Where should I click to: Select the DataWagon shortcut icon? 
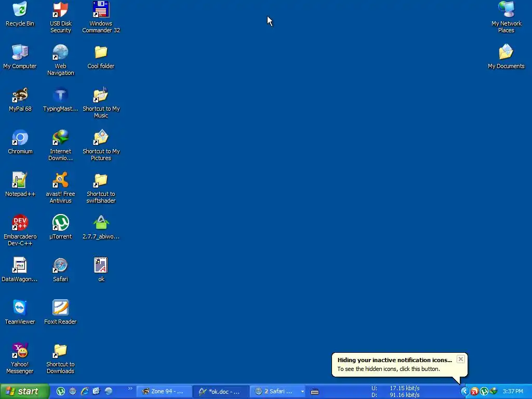pos(19,270)
